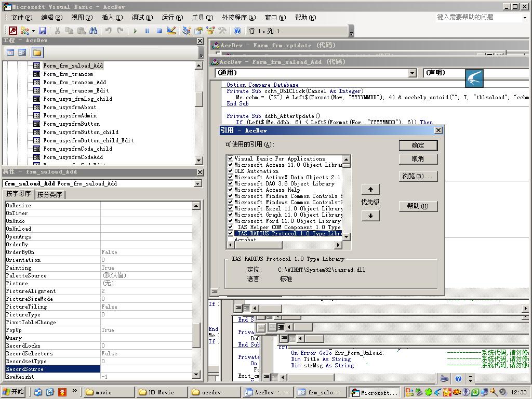Click the 取消 button in references dialog

418,159
